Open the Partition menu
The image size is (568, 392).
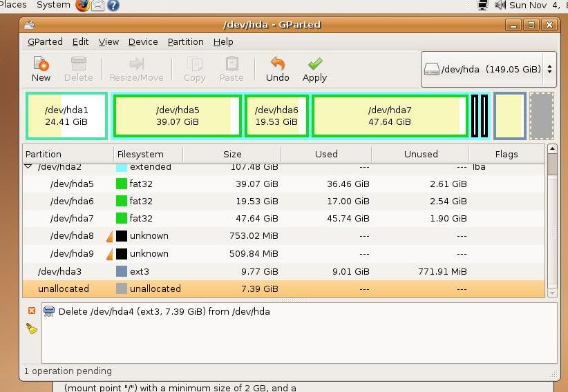coord(185,42)
